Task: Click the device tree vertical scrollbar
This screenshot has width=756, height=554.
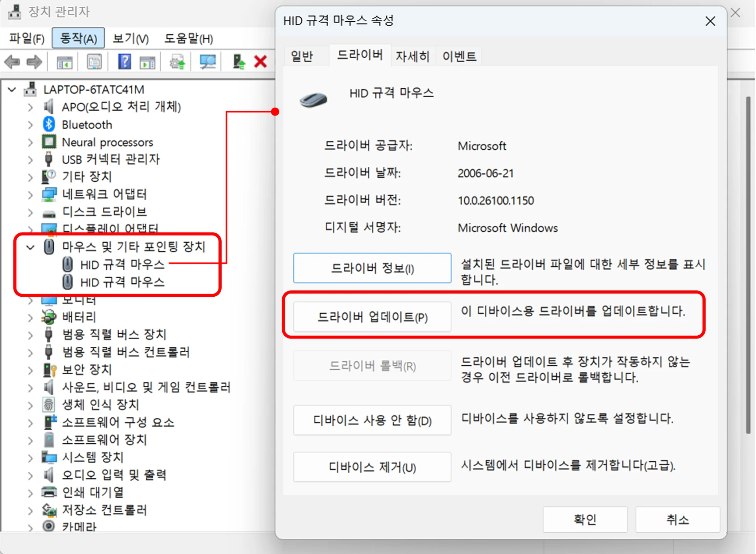Action: coord(748,264)
